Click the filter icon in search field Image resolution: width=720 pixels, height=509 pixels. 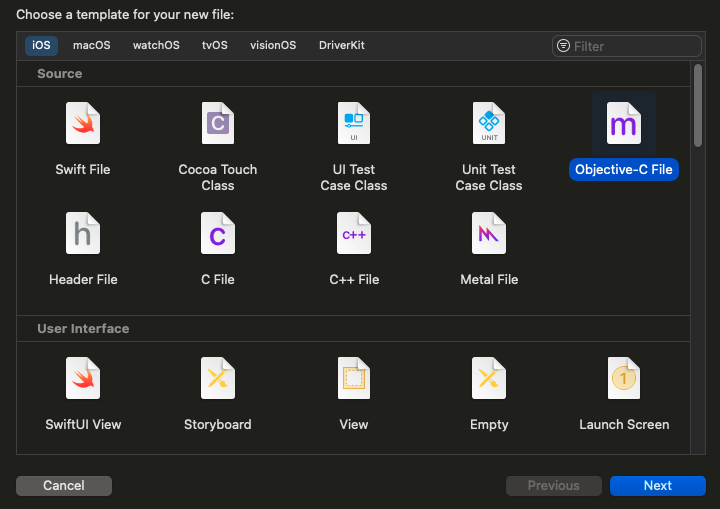(563, 46)
